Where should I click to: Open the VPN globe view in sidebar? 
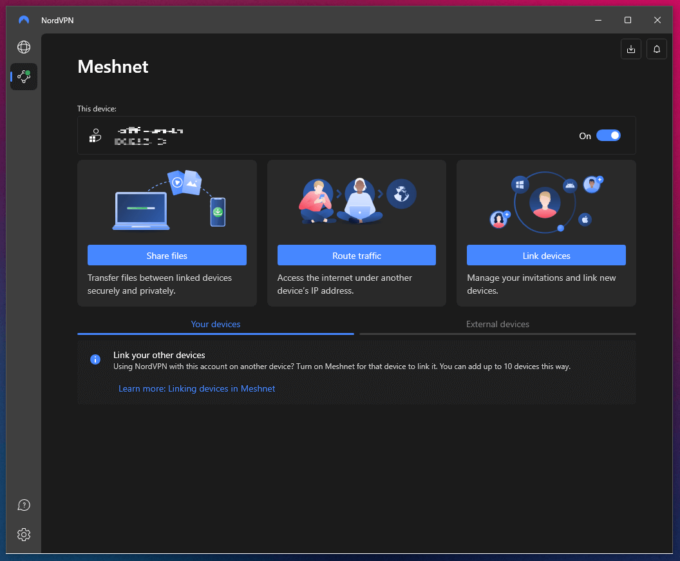(x=24, y=47)
